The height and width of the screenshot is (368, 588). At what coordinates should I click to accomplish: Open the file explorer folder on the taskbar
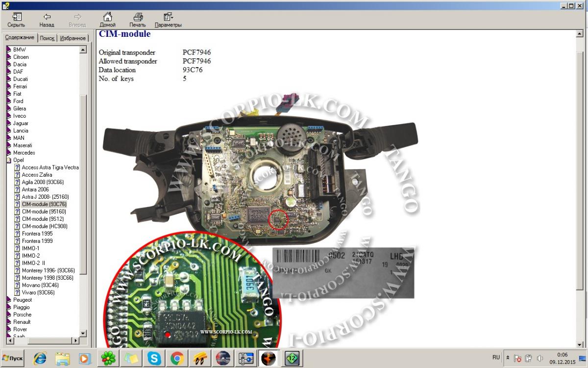pos(62,359)
